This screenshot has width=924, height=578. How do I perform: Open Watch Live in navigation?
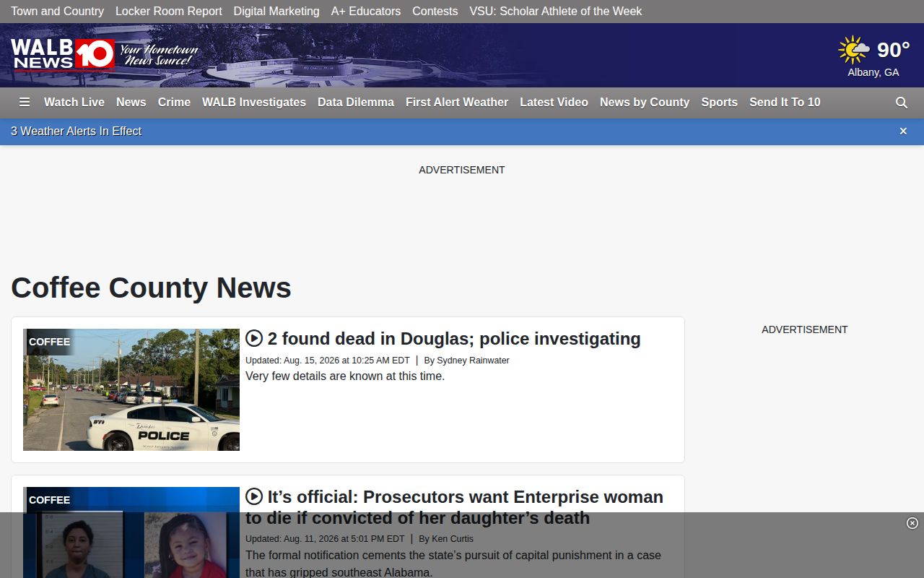tap(74, 102)
